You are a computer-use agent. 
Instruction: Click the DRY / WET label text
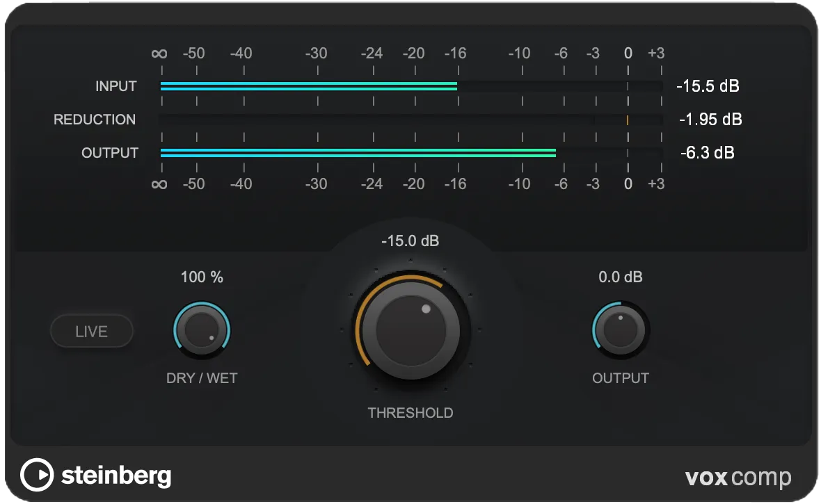[x=202, y=378]
